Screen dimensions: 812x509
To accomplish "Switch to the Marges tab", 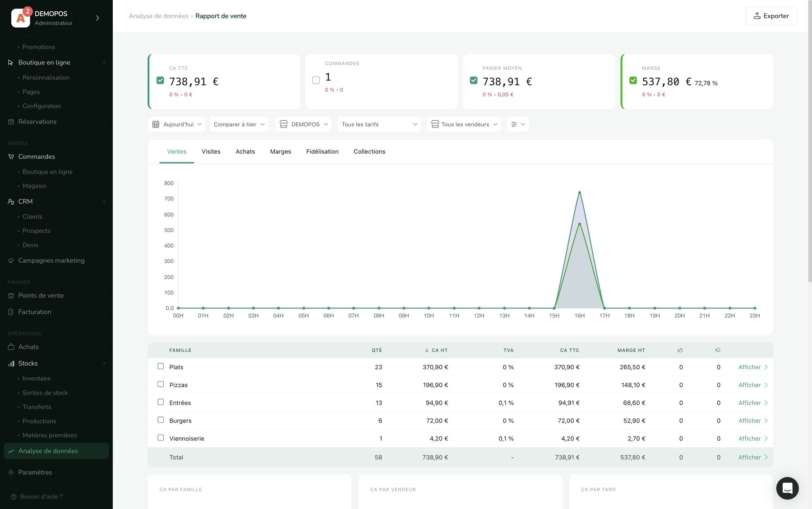I will coord(281,151).
